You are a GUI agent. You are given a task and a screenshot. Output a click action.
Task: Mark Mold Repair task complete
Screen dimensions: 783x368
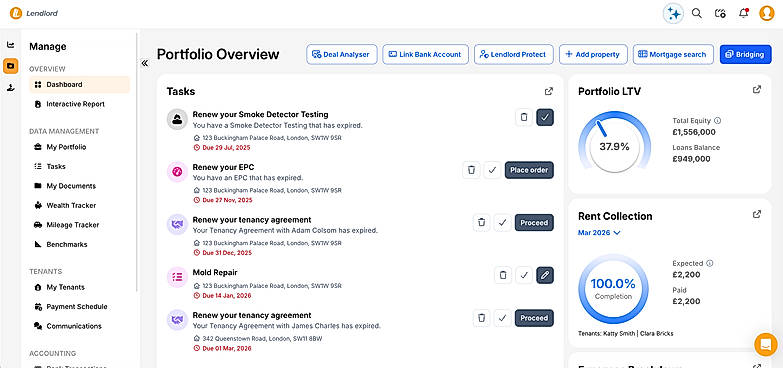click(524, 275)
